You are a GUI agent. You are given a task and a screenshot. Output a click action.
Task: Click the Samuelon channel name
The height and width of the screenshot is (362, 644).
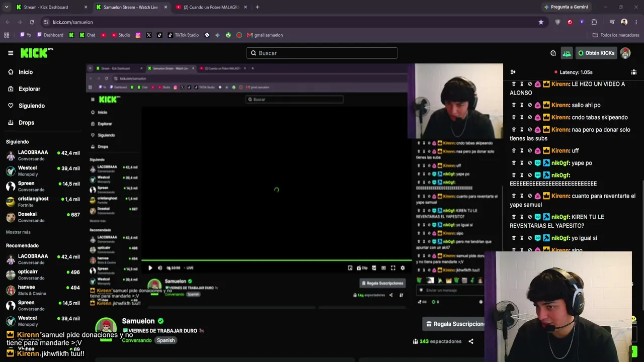pos(138,321)
